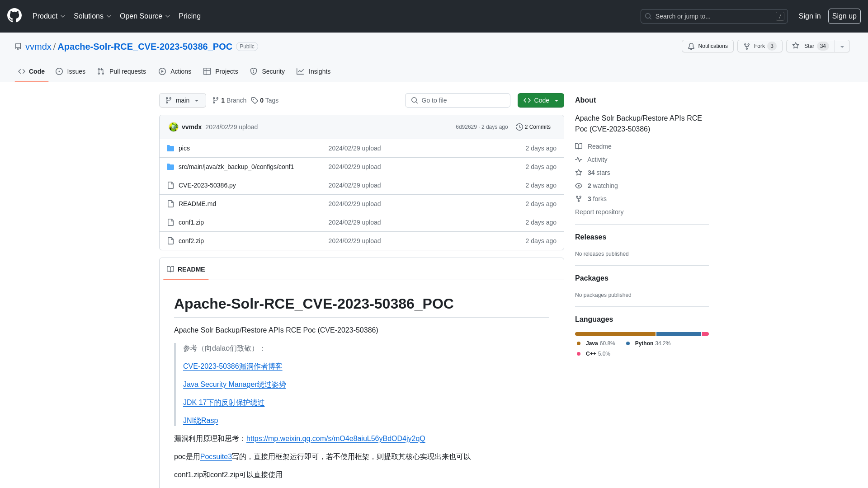The image size is (868, 488).
Task: Expand the Product menu
Action: 49,16
